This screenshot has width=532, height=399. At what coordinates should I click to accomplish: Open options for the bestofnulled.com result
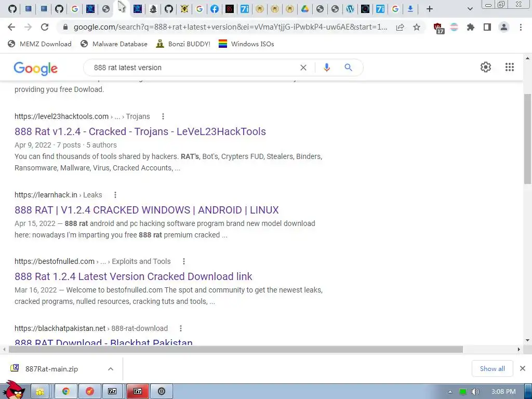184,261
